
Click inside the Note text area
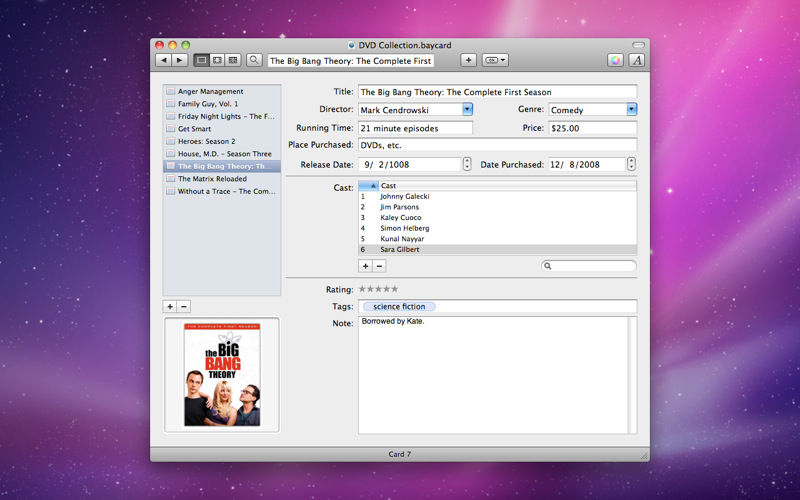[493, 375]
